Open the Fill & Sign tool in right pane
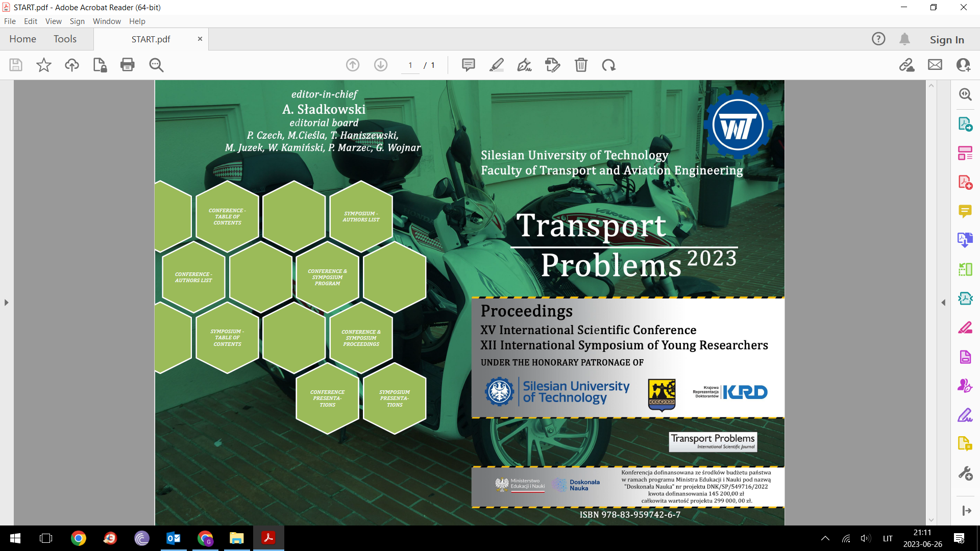 coord(965,415)
